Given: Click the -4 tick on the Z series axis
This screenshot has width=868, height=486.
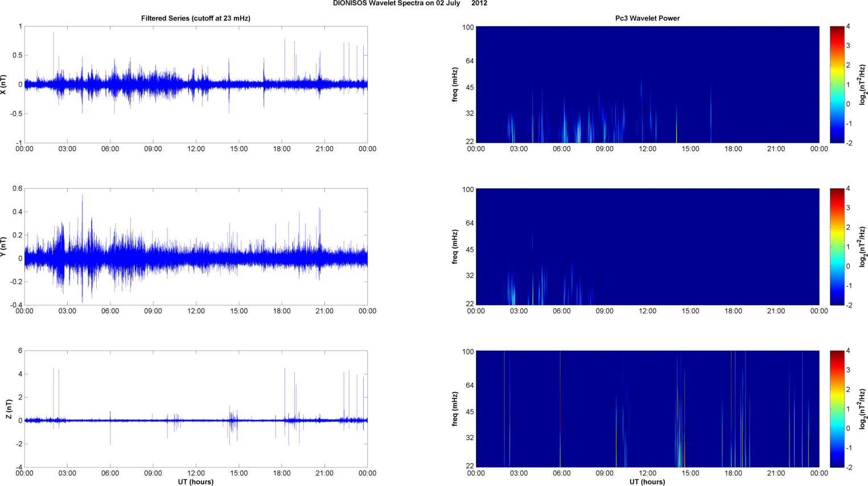Looking at the screenshot, I should pos(19,467).
